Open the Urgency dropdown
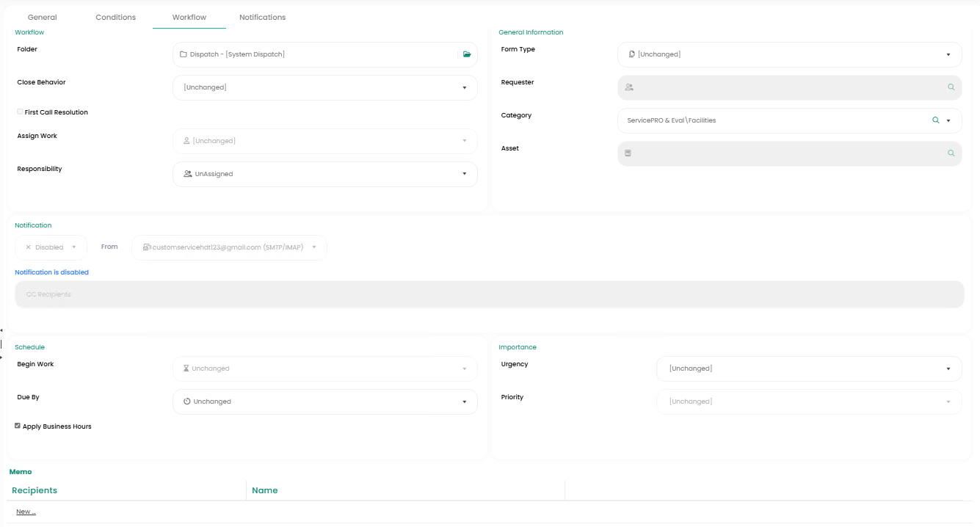 948,368
